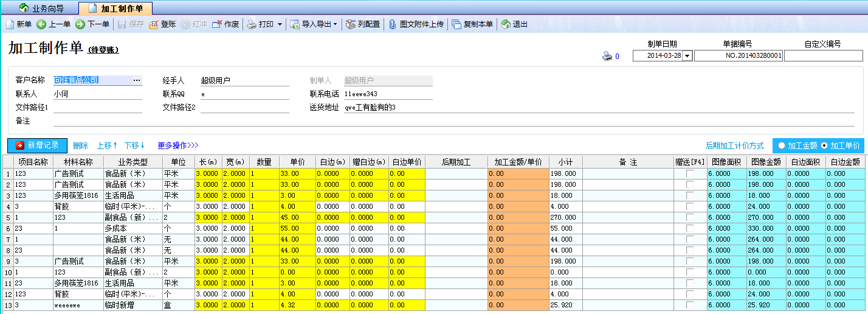Open customer lookup ellipsis button
868x314 pixels.
point(137,80)
